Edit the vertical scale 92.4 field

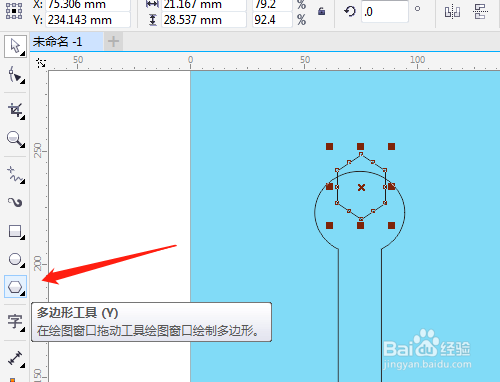pyautogui.click(x=272, y=20)
